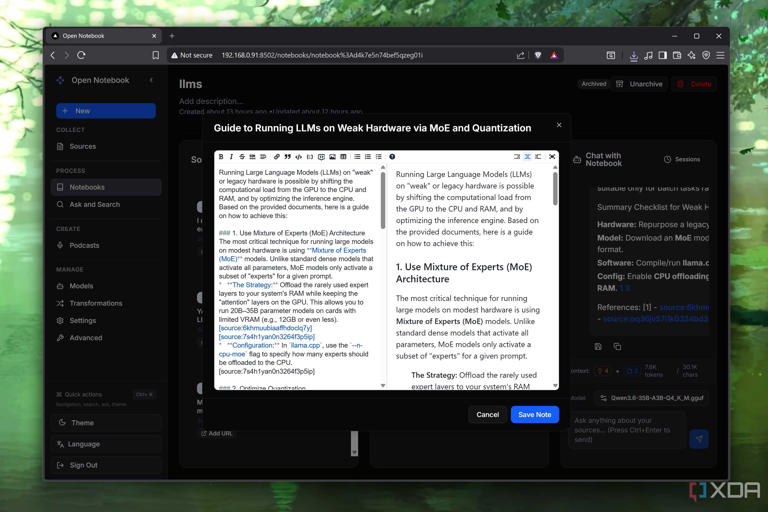Click the chat message input box
This screenshot has height=512, width=768.
tap(627, 430)
